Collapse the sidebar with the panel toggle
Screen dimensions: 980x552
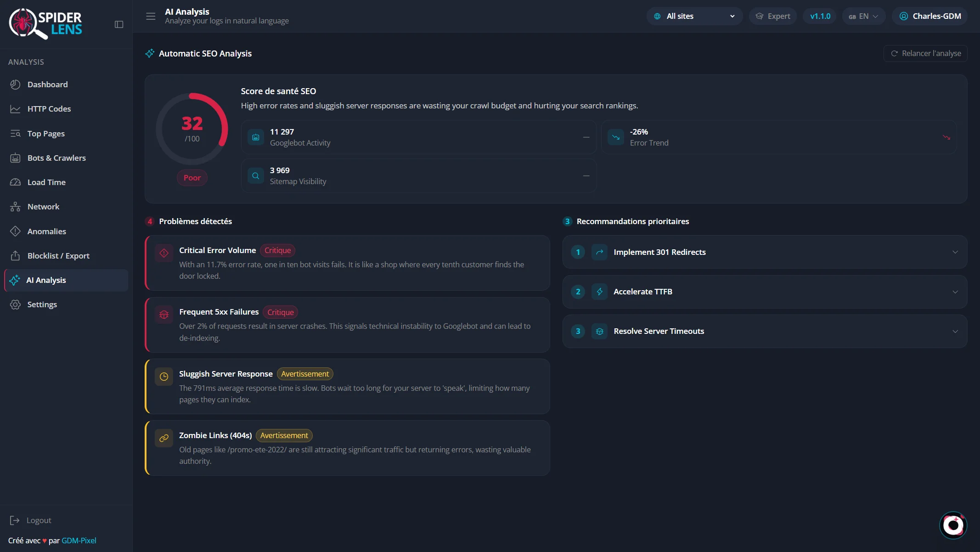pyautogui.click(x=119, y=24)
